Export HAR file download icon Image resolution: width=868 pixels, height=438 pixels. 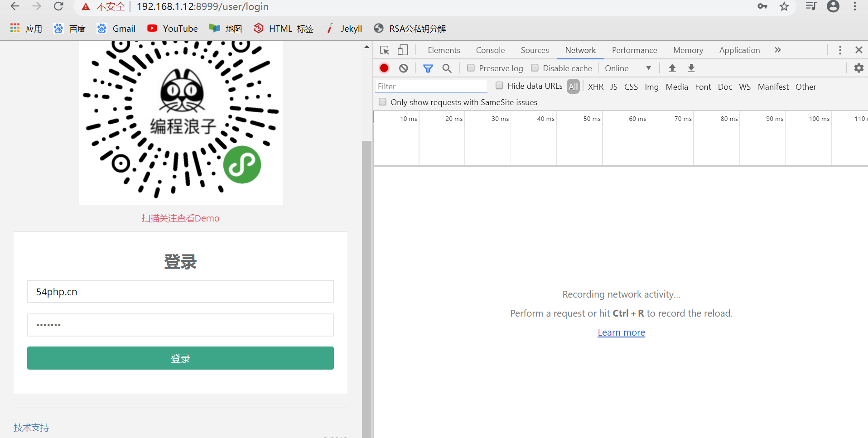pos(691,68)
